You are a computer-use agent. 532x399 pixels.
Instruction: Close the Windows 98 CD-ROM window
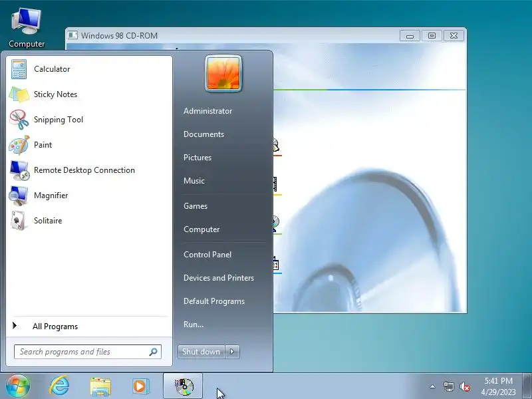[x=454, y=36]
